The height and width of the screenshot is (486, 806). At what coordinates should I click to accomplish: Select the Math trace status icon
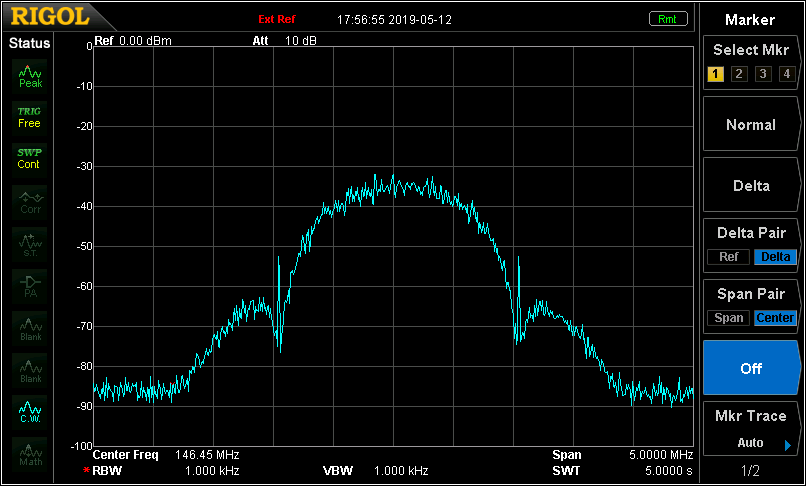coord(30,454)
